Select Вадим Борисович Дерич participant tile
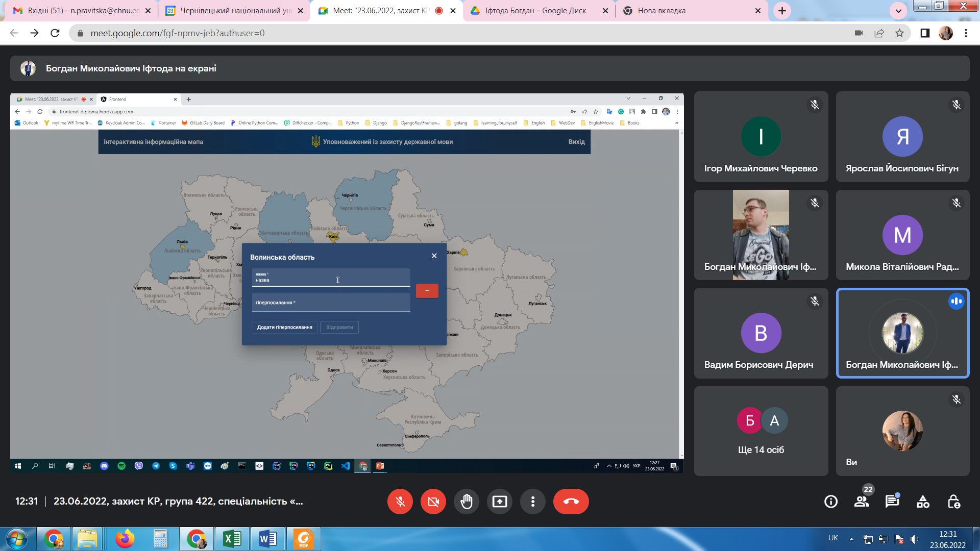Viewport: 980px width, 551px height. point(761,333)
